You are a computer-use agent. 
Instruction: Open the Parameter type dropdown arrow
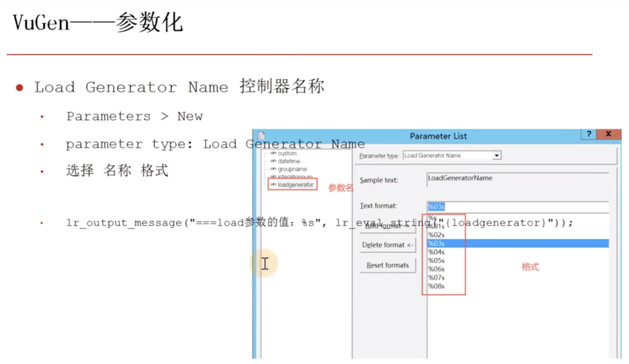tap(497, 156)
